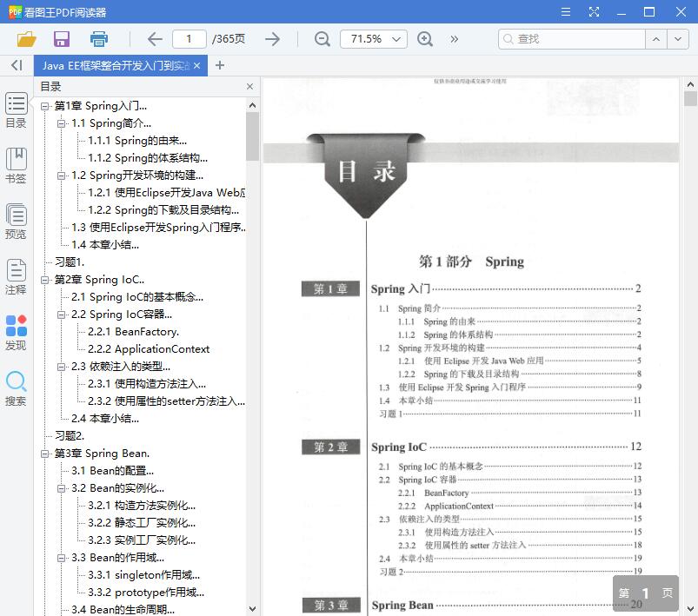Click the document scrollbar down arrow

[x=690, y=609]
